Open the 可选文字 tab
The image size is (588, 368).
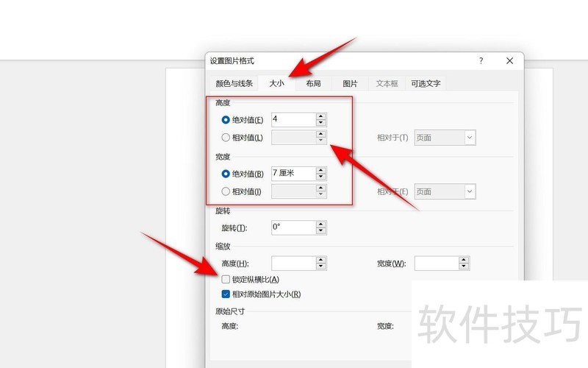coord(426,84)
